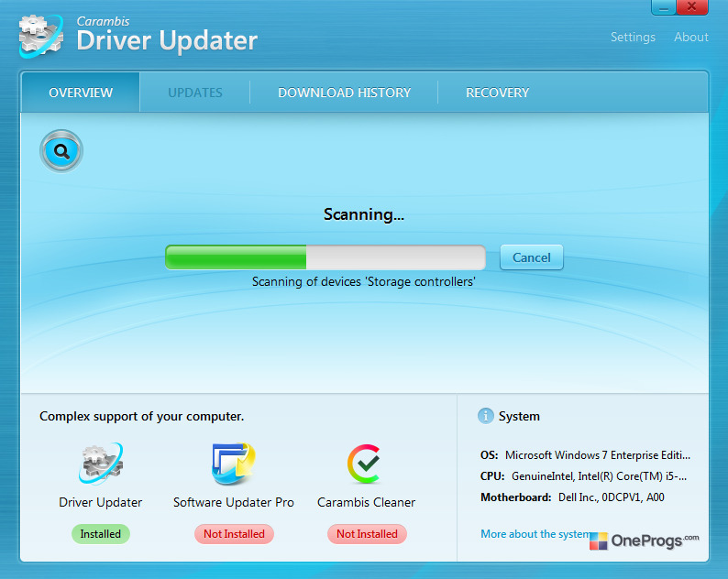Viewport: 728px width, 579px height.
Task: Click Not Installed badge under Software Updater Pro
Action: [x=234, y=534]
